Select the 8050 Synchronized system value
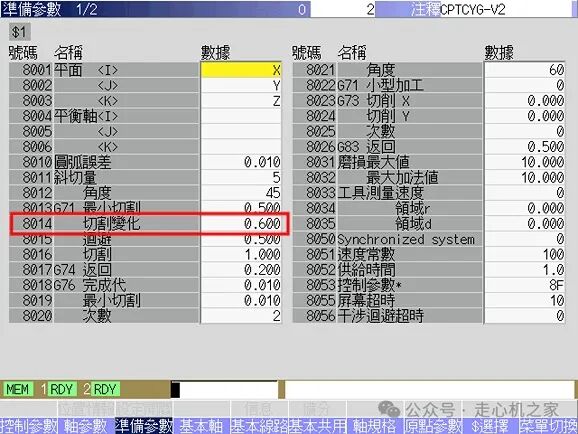The height and width of the screenshot is (434, 578). [x=525, y=239]
